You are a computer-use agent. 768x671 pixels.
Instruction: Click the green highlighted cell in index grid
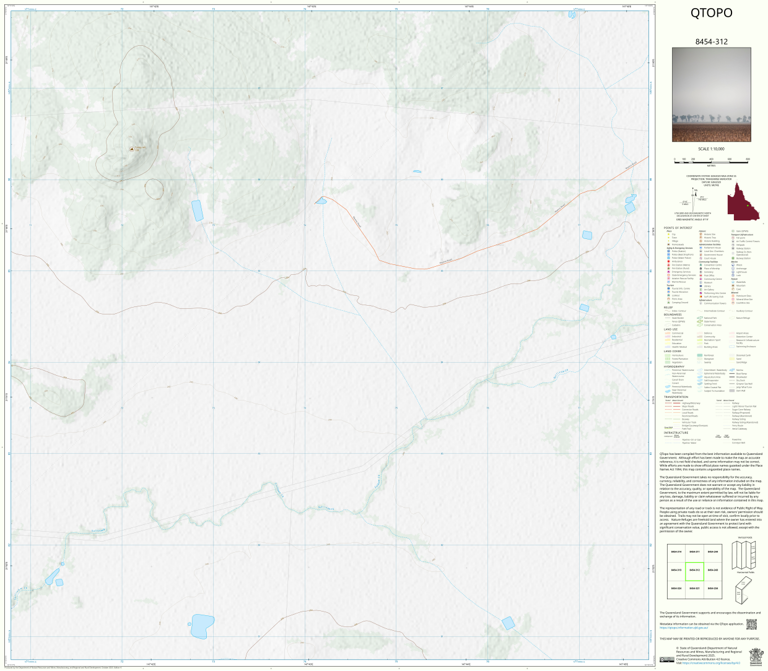coord(694,571)
